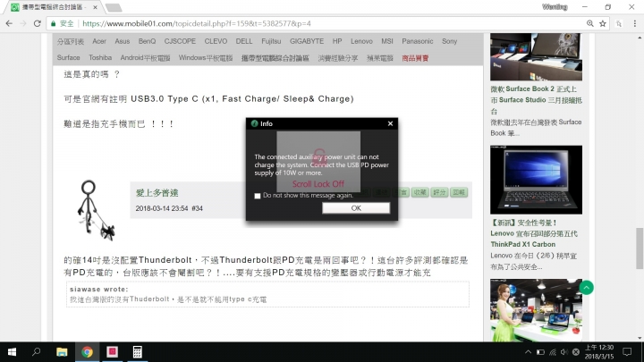The height and width of the screenshot is (362, 644).
Task: Open Calculator from taskbar
Action: click(137, 352)
